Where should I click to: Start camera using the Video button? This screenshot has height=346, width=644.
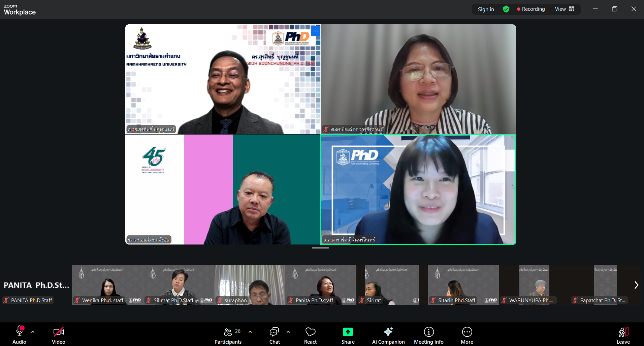58,334
